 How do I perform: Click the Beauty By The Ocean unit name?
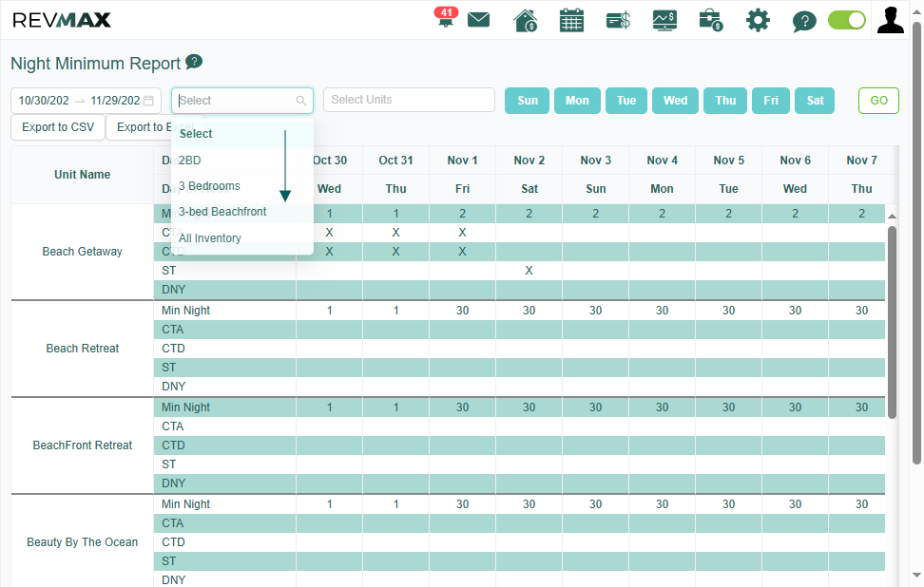82,542
